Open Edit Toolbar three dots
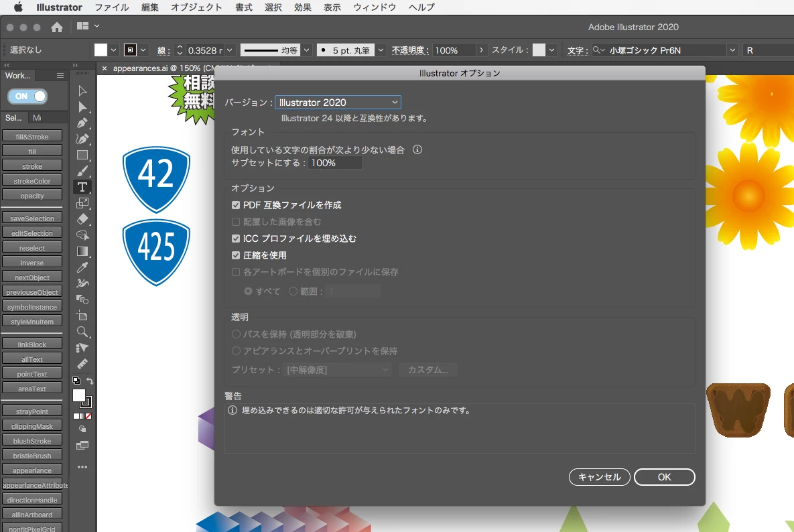 click(x=82, y=467)
